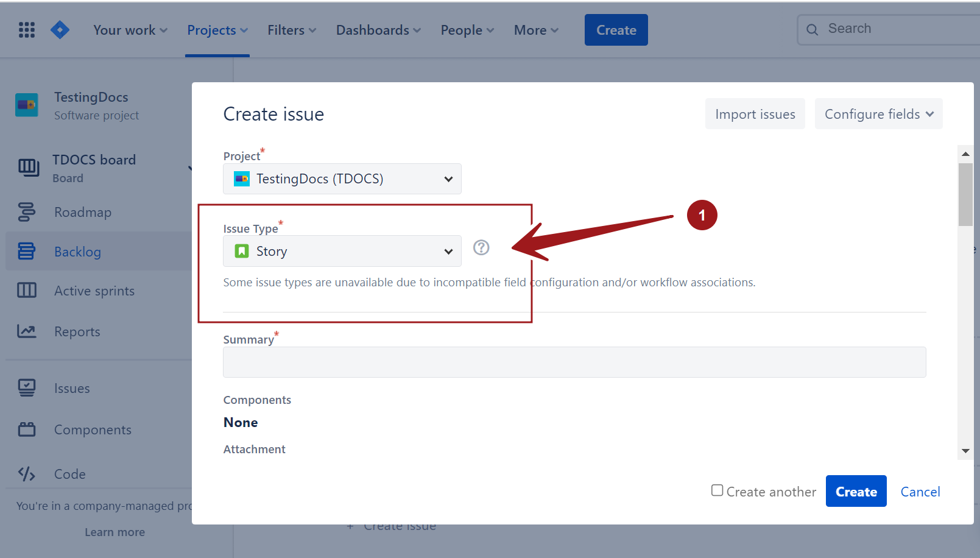Viewport: 980px width, 558px height.
Task: Click the Code brackets icon
Action: tap(27, 474)
